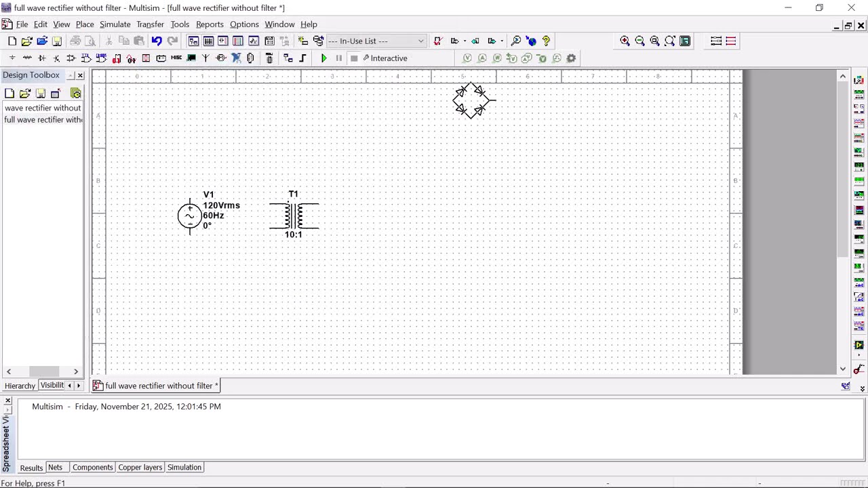The width and height of the screenshot is (868, 488).
Task: Select the Simulation spreadsheet tab
Action: (x=184, y=468)
